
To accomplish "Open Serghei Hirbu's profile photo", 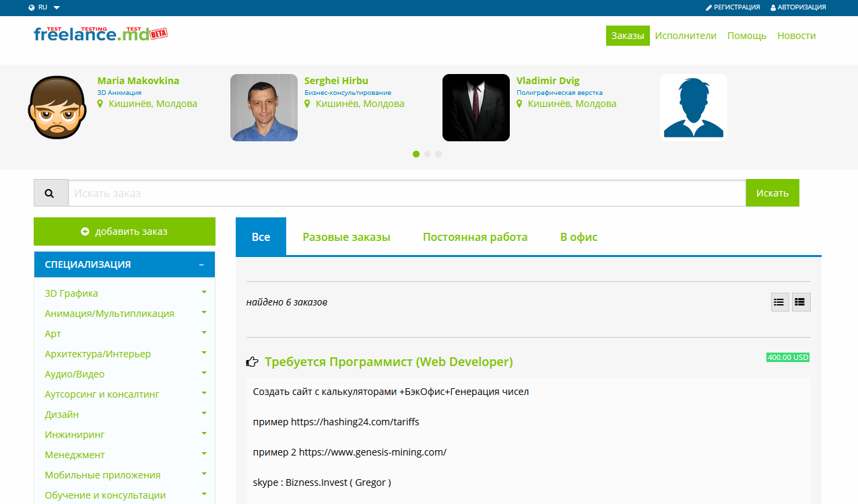I will (263, 108).
